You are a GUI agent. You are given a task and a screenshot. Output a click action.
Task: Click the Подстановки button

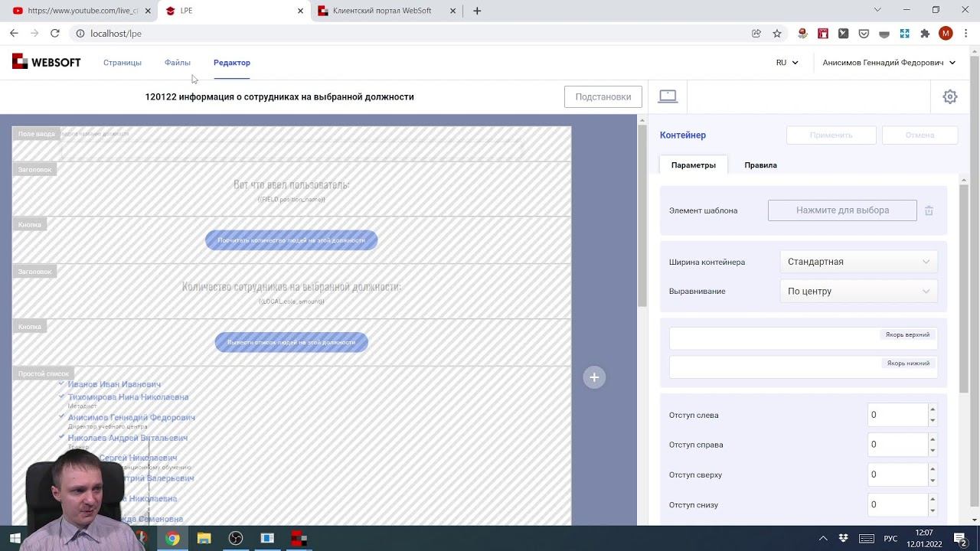tap(603, 97)
